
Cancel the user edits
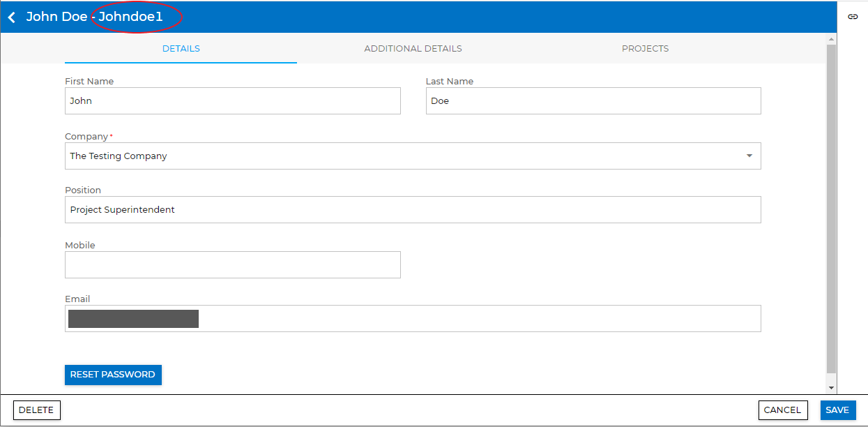(x=782, y=410)
